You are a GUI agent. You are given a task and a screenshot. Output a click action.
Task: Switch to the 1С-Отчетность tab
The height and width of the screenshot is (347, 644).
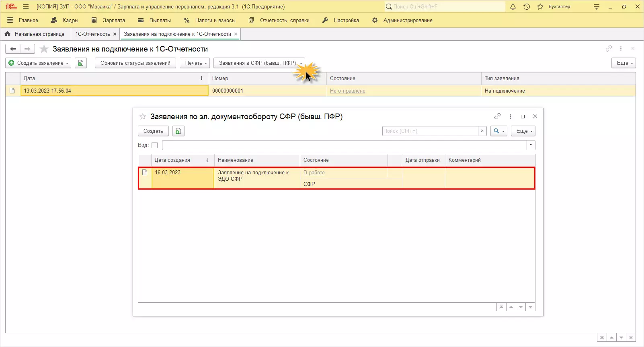[92, 34]
